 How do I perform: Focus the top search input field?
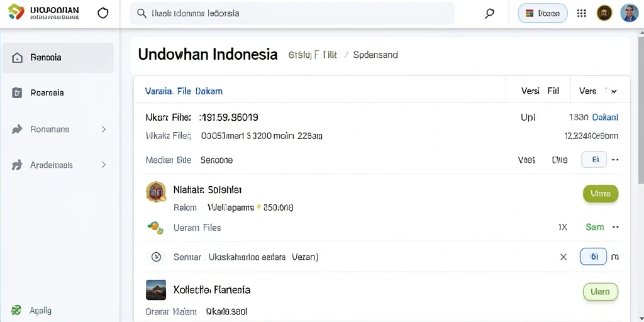click(292, 14)
